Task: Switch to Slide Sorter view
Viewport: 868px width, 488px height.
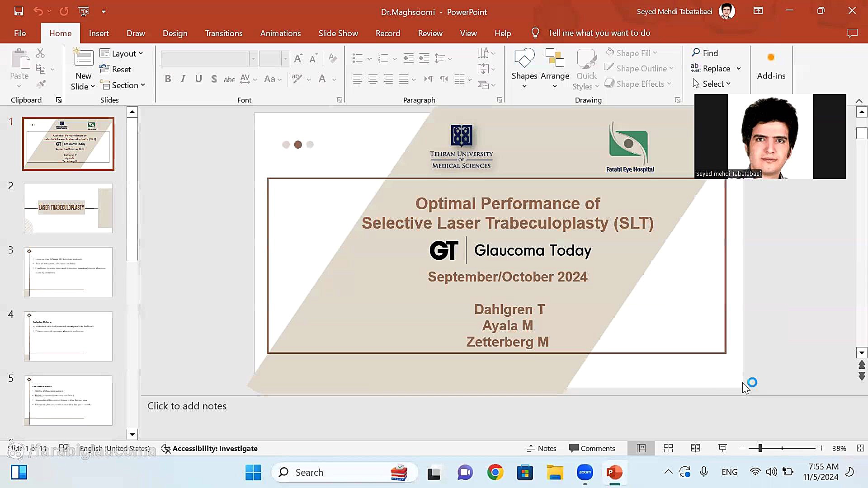Action: pyautogui.click(x=668, y=448)
